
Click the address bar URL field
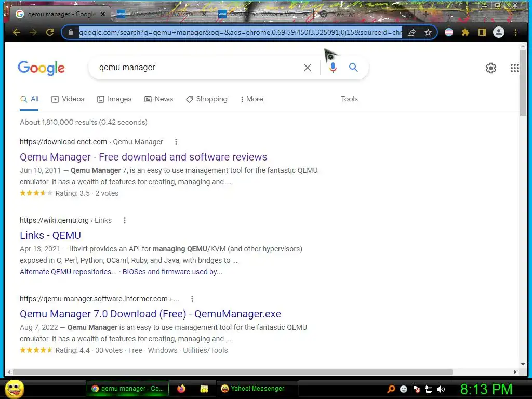(240, 32)
